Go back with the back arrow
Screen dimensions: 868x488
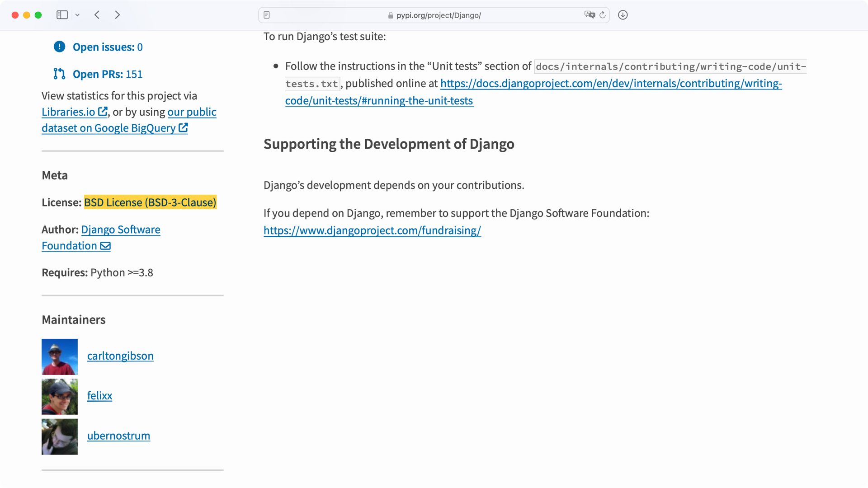pyautogui.click(x=97, y=15)
